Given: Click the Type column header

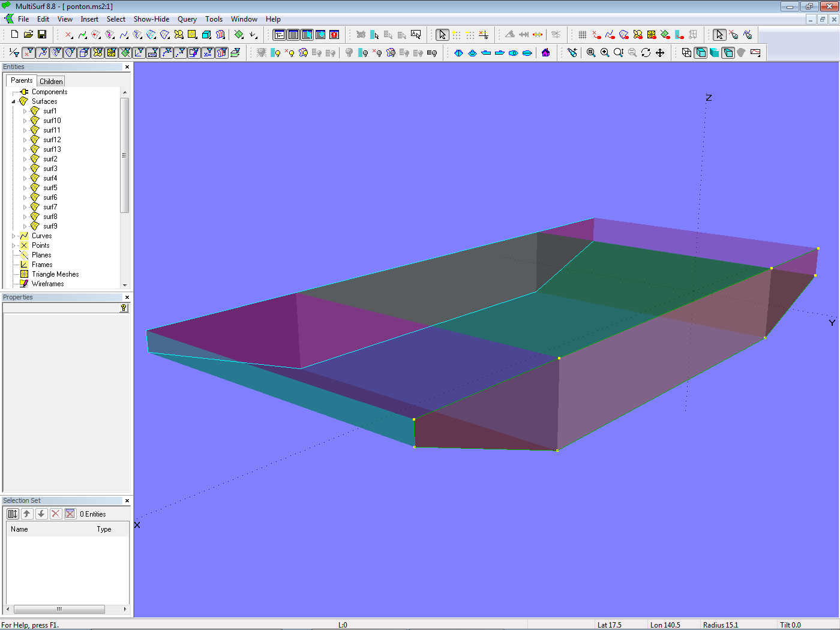Looking at the screenshot, I should point(104,529).
